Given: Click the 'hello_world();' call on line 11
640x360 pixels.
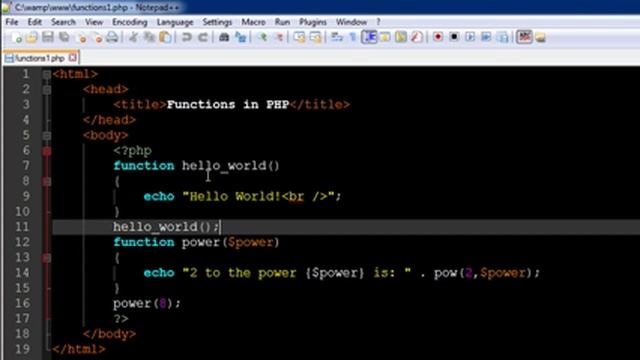Looking at the screenshot, I should point(167,227).
